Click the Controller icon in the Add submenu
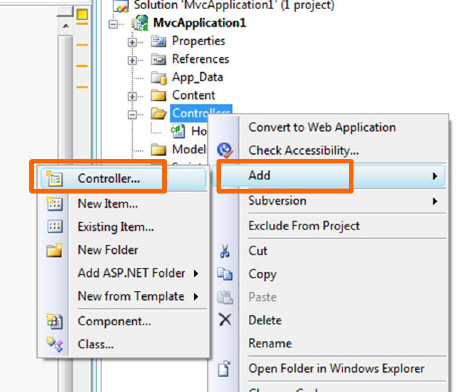Image resolution: width=460 pixels, height=392 pixels. (x=54, y=178)
